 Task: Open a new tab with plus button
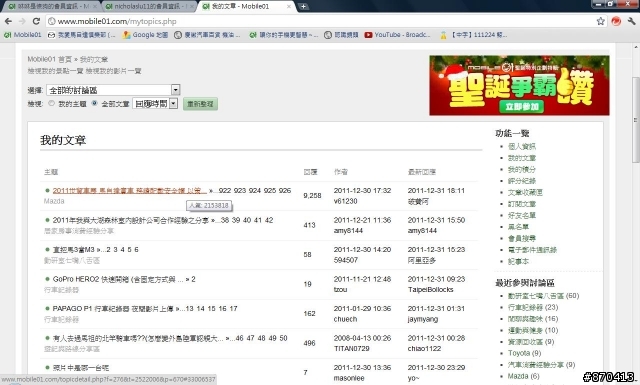click(303, 7)
